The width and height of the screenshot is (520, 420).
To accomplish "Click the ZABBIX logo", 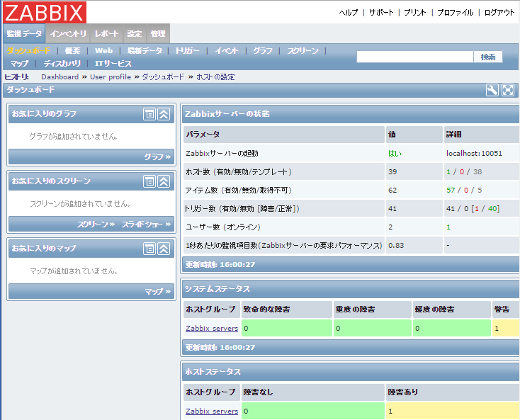I will [x=45, y=12].
